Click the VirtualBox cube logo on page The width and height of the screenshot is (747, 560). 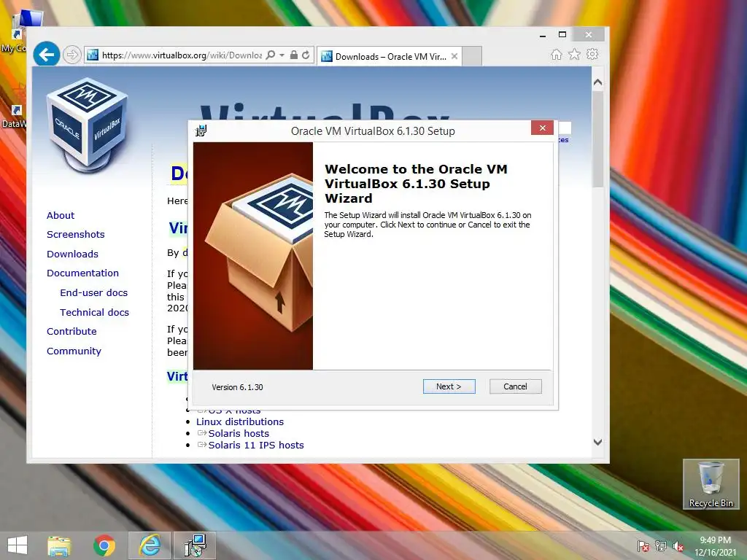[x=88, y=125]
